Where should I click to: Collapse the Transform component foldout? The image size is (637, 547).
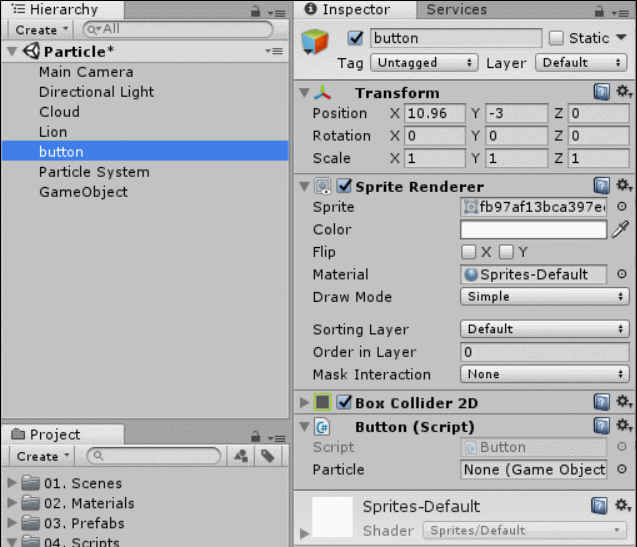[x=304, y=93]
